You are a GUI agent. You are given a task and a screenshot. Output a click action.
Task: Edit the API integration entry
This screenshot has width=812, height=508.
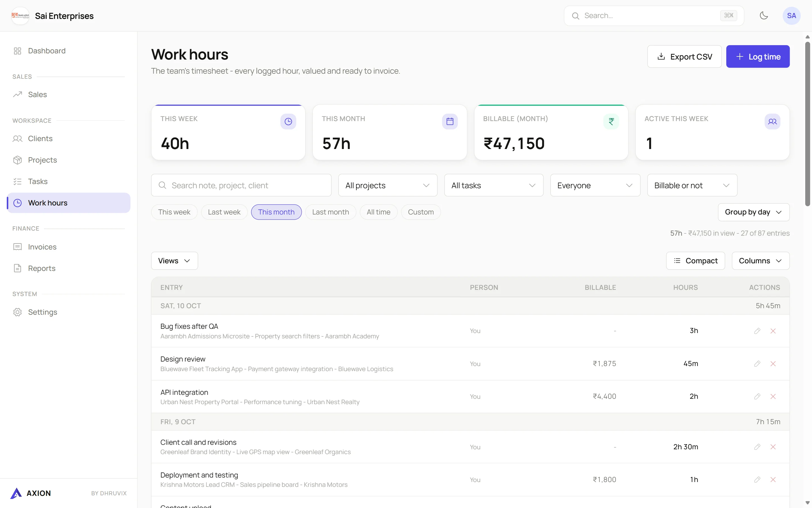(757, 397)
